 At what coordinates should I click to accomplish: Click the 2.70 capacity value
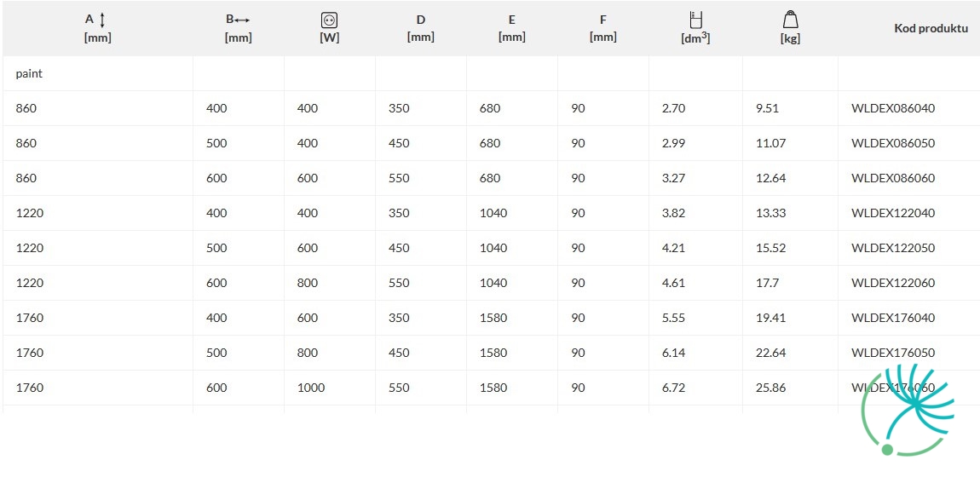click(x=674, y=108)
